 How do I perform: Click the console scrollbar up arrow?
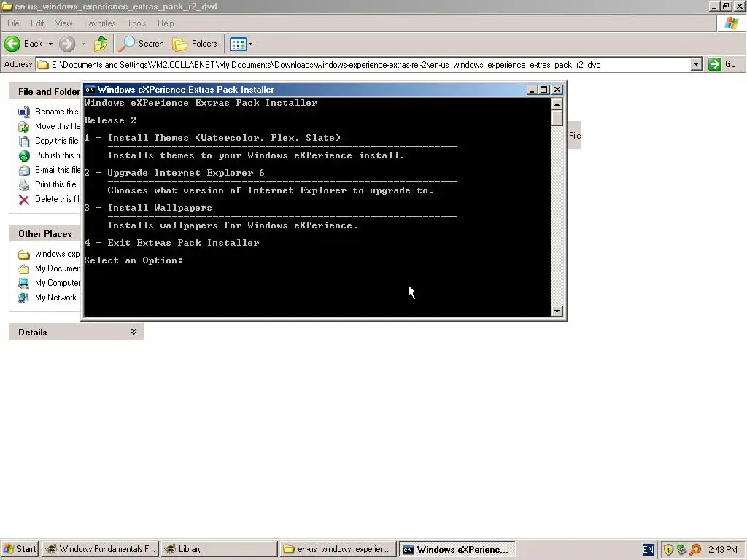(x=557, y=104)
